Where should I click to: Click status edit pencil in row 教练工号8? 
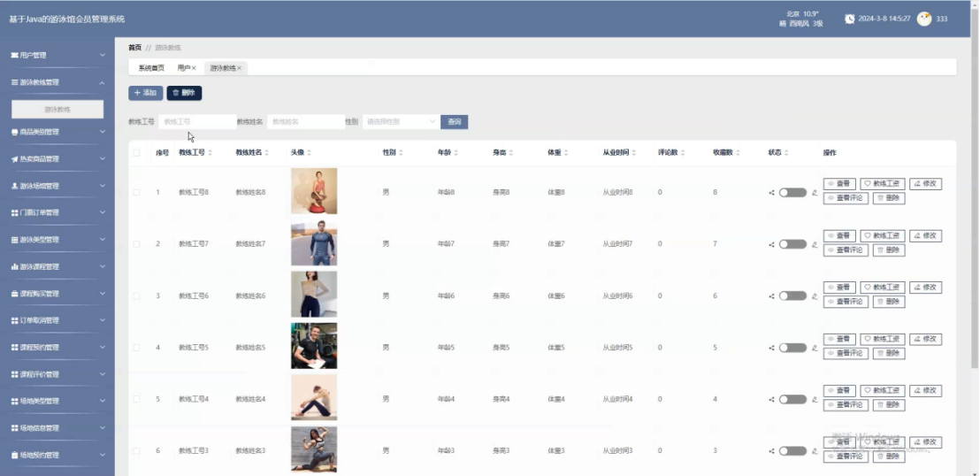[815, 193]
